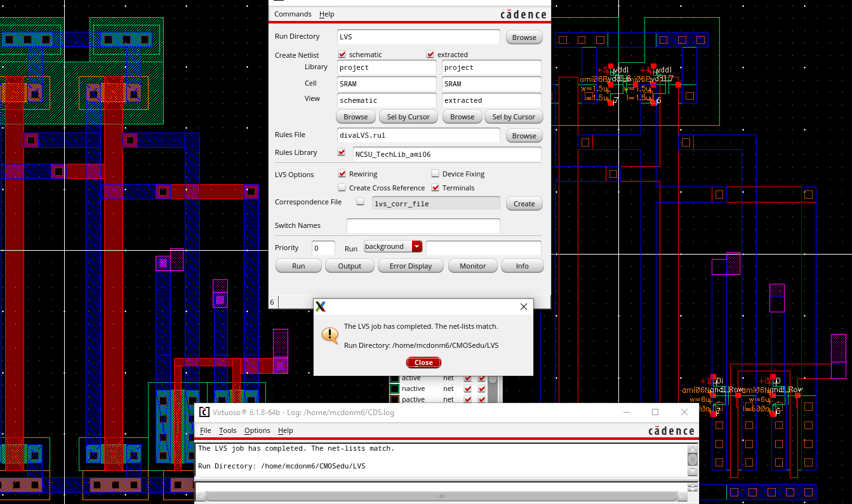Click the nactive layer color swatch
The width and height of the screenshot is (852, 504).
click(394, 388)
